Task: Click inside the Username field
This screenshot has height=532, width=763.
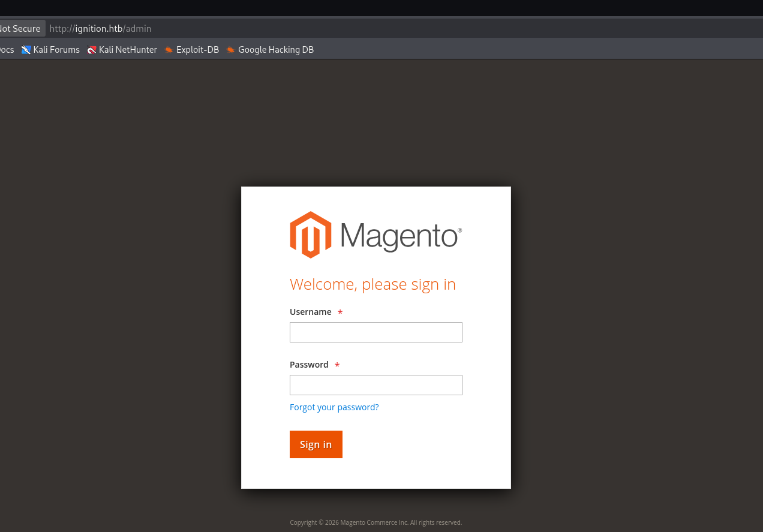Action: tap(376, 332)
